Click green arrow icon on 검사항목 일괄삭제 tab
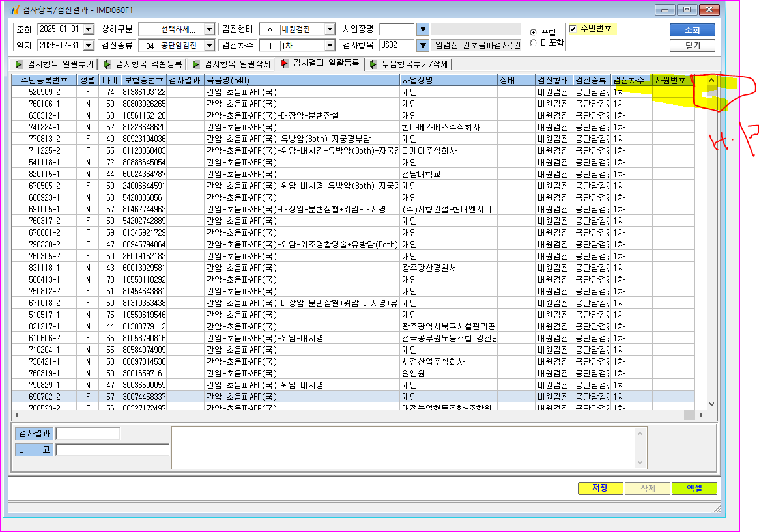759x532 pixels. pos(196,64)
